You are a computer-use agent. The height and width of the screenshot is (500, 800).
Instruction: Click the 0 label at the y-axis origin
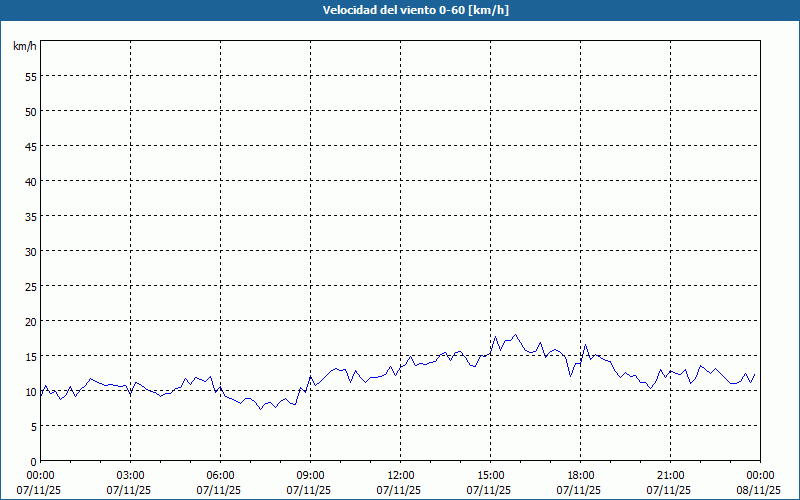tap(34, 461)
